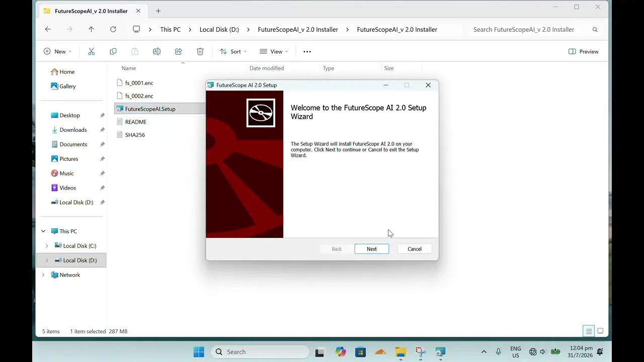The height and width of the screenshot is (362, 644).
Task: Open the See more ellipsis menu
Action: (x=307, y=51)
